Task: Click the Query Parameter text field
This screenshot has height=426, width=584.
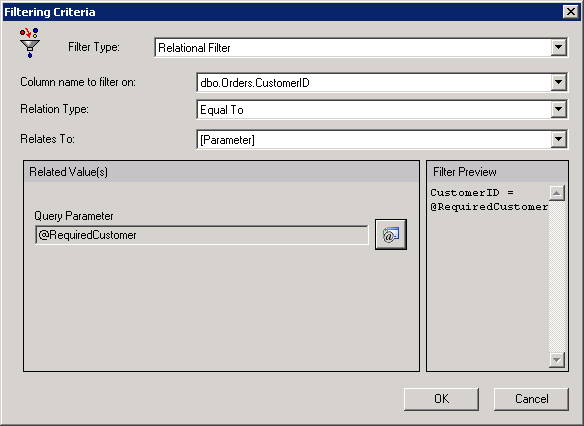Action: pyautogui.click(x=202, y=235)
